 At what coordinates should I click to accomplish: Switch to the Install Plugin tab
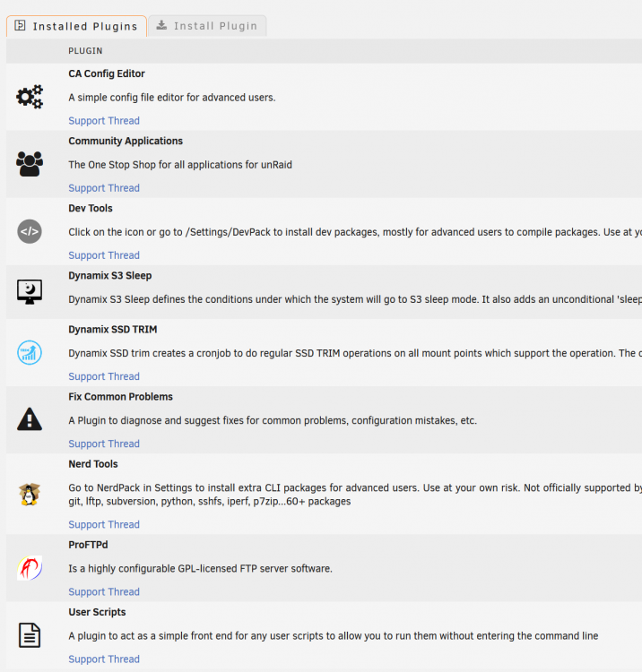[x=207, y=26]
